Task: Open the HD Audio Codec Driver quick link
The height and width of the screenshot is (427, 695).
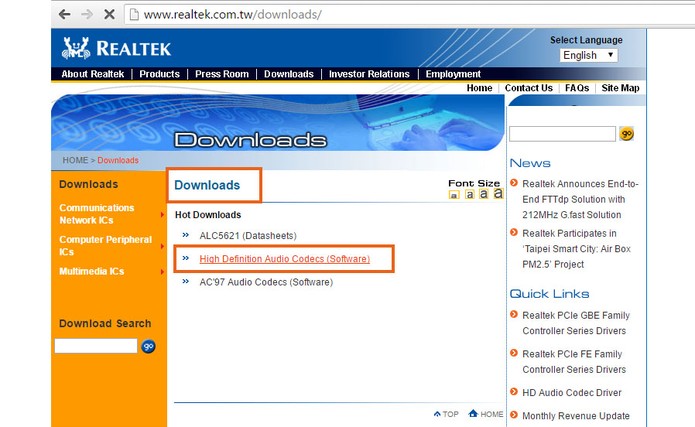Action: point(572,392)
